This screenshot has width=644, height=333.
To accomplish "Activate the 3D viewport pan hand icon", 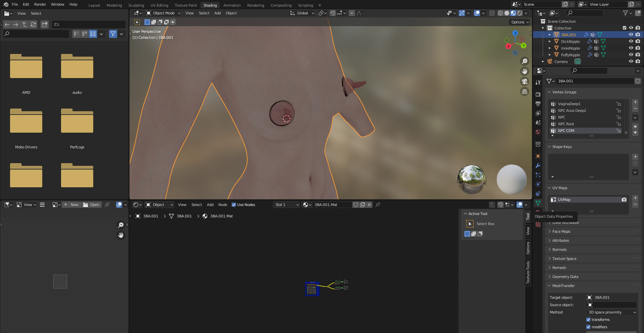I will tap(525, 71).
